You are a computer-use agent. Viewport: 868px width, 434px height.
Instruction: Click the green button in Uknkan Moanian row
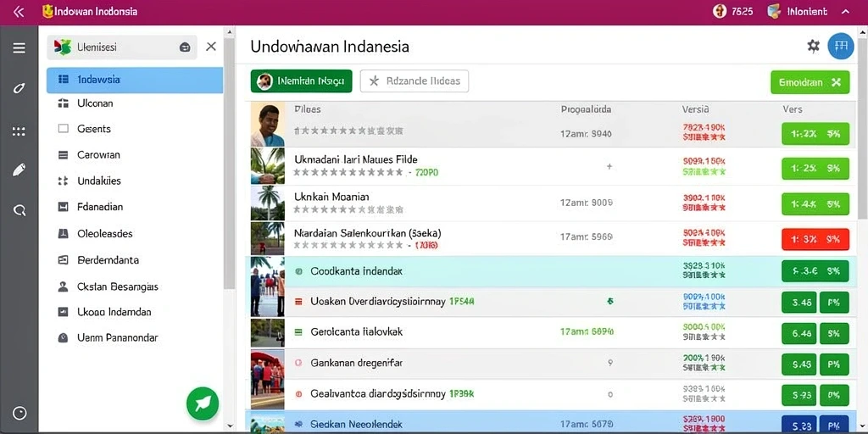(x=815, y=203)
